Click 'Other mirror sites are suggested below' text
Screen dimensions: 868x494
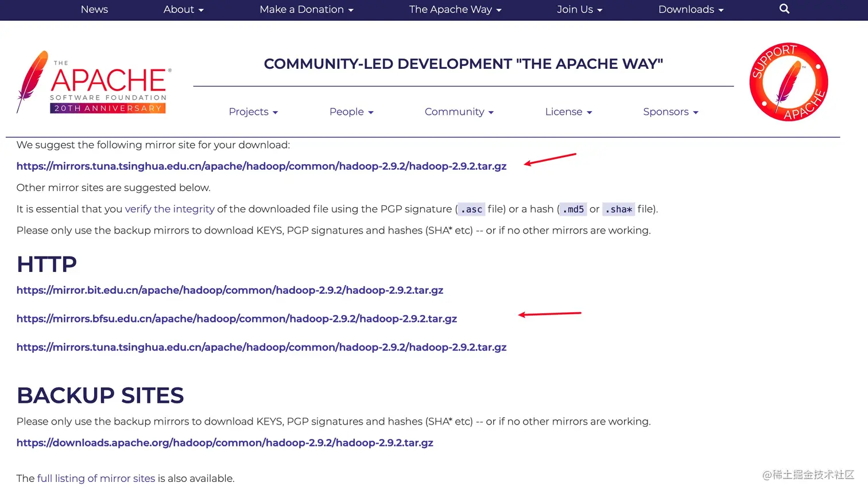coord(114,188)
